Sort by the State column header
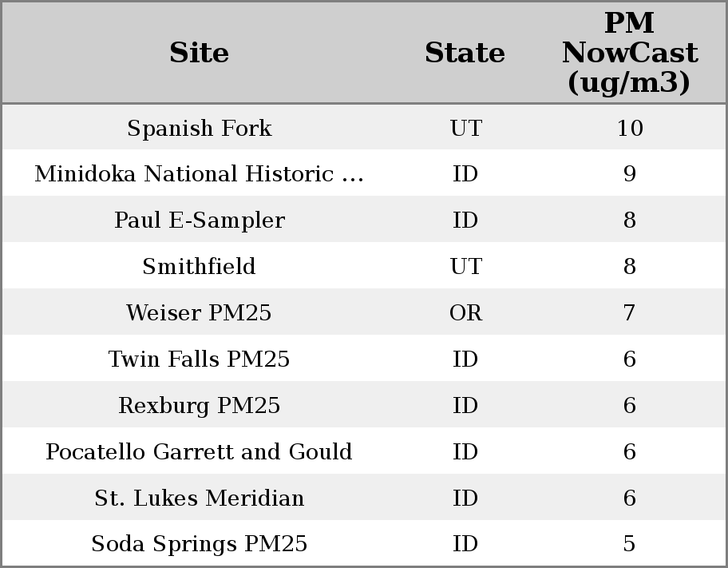This screenshot has height=568, width=728. pos(465,53)
